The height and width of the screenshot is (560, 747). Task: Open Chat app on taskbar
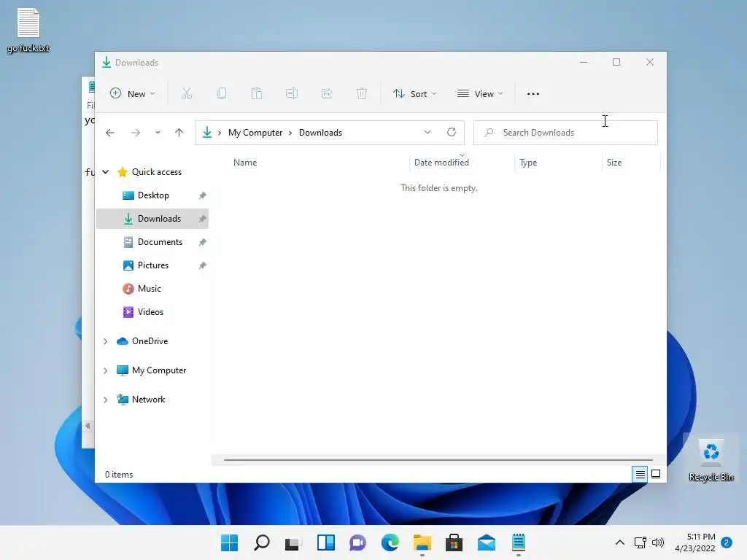(x=357, y=542)
